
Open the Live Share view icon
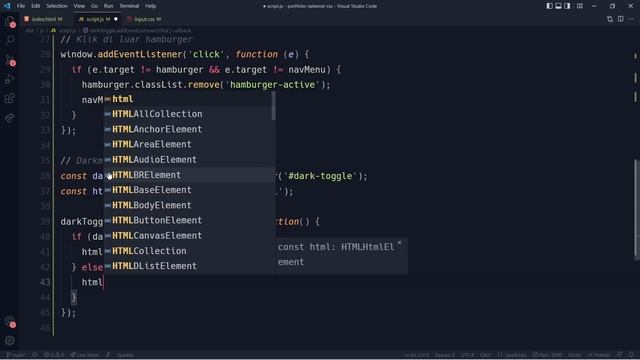click(10, 118)
